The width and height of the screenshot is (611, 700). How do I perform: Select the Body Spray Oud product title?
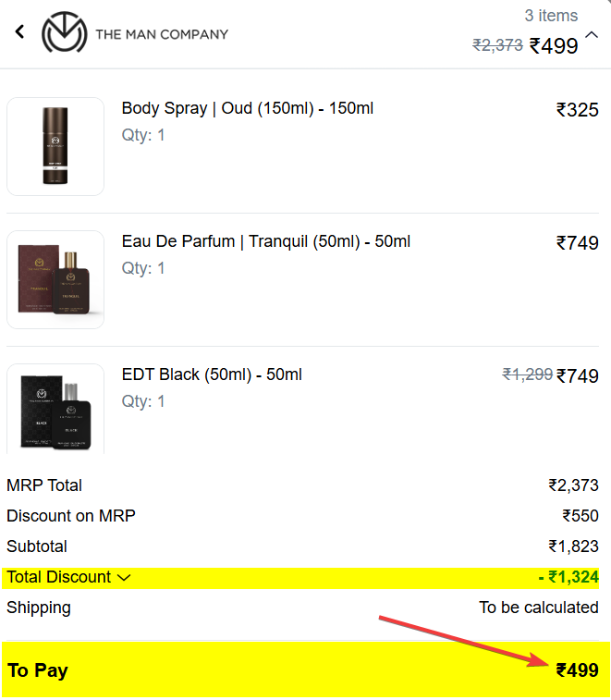pyautogui.click(x=247, y=109)
